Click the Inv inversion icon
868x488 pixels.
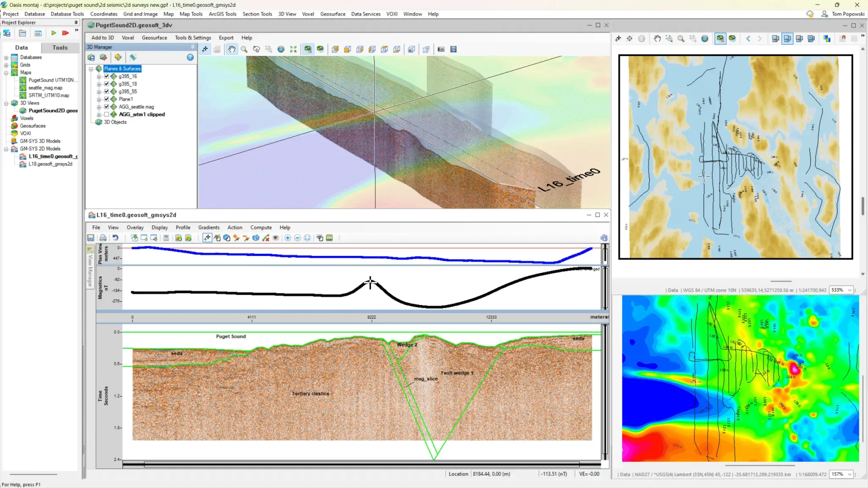point(330,238)
